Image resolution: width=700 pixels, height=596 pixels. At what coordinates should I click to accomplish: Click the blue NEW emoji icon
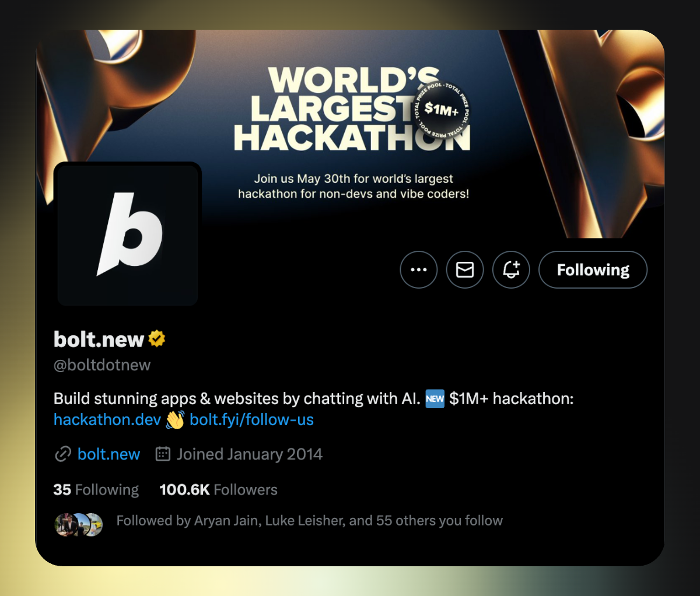[435, 399]
